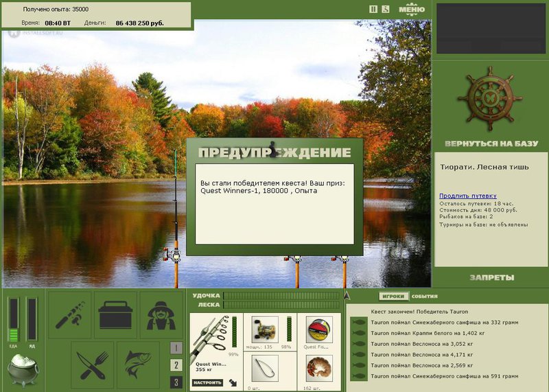Click Рыбаков на базе: 2 text

click(x=466, y=217)
